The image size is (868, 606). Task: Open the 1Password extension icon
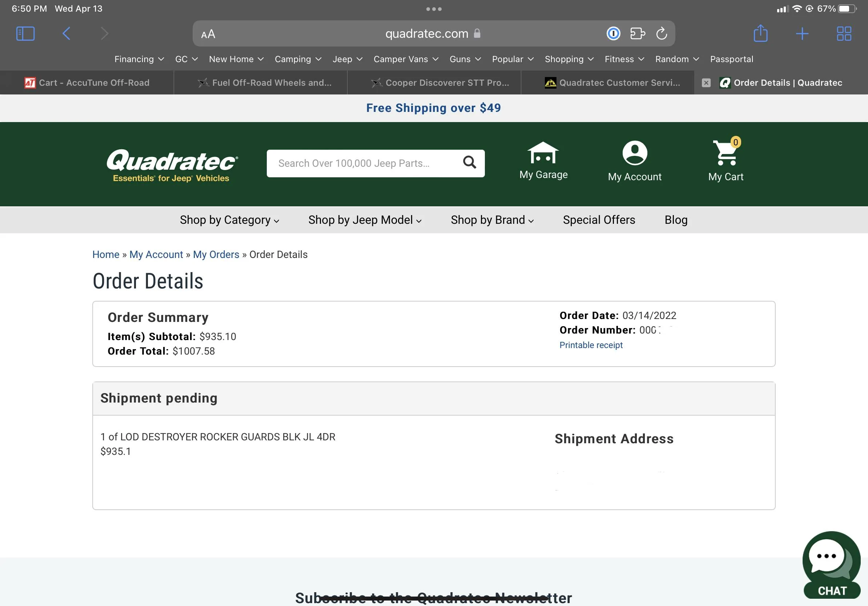[613, 34]
